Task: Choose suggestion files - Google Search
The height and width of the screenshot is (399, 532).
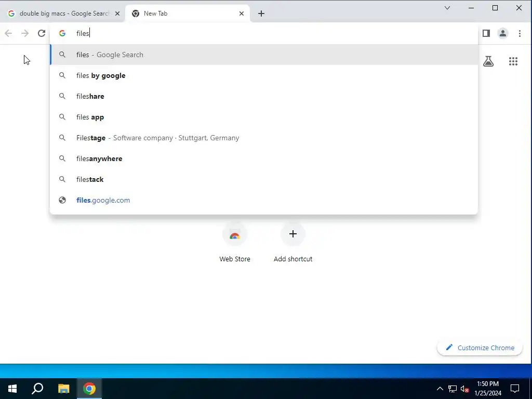Action: (x=263, y=55)
